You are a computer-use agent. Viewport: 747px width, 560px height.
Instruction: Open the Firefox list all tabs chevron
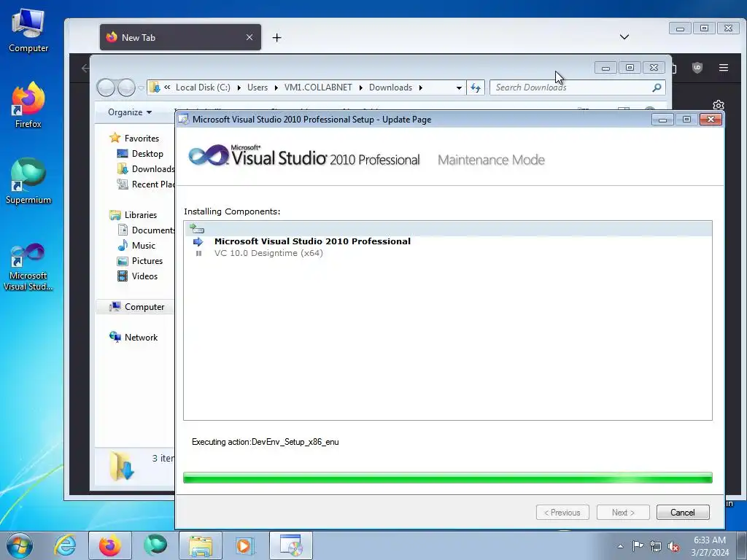pos(624,37)
